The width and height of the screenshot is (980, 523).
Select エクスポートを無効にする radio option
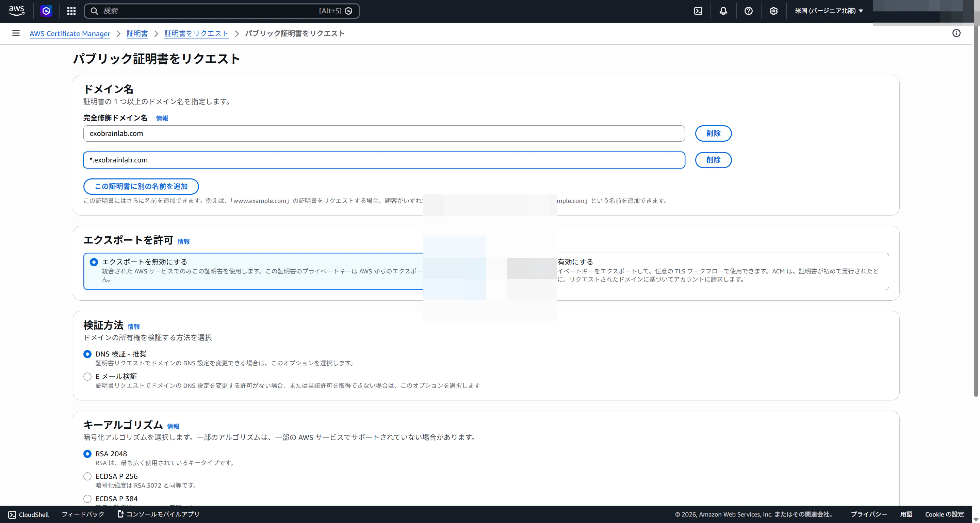[x=94, y=262]
